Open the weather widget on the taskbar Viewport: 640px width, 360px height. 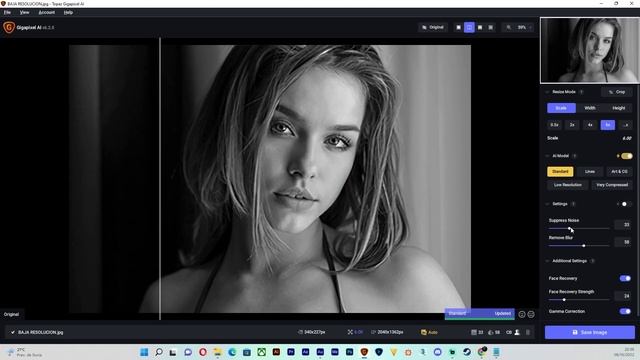[x=24, y=352]
